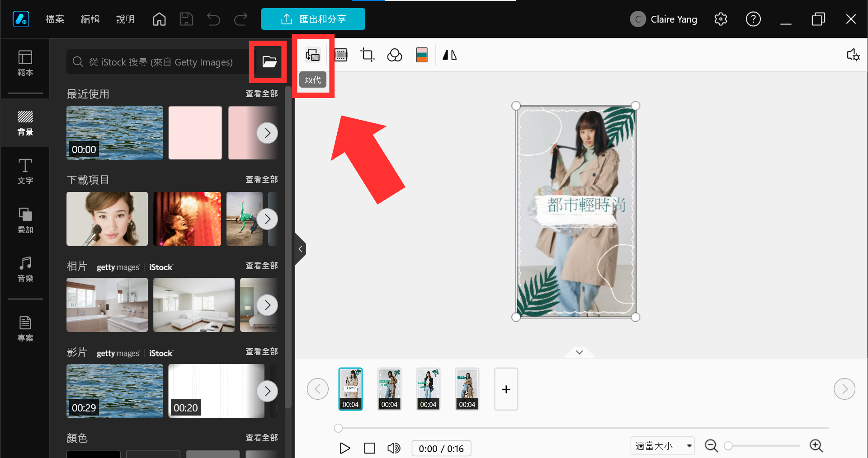
Task: Click the 匯出和分享 button
Action: [x=313, y=19]
